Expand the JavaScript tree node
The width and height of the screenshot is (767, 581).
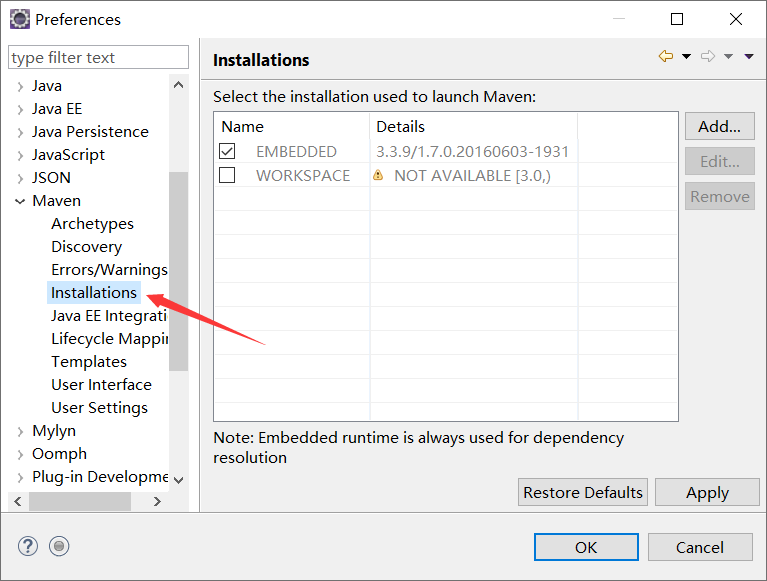20,156
